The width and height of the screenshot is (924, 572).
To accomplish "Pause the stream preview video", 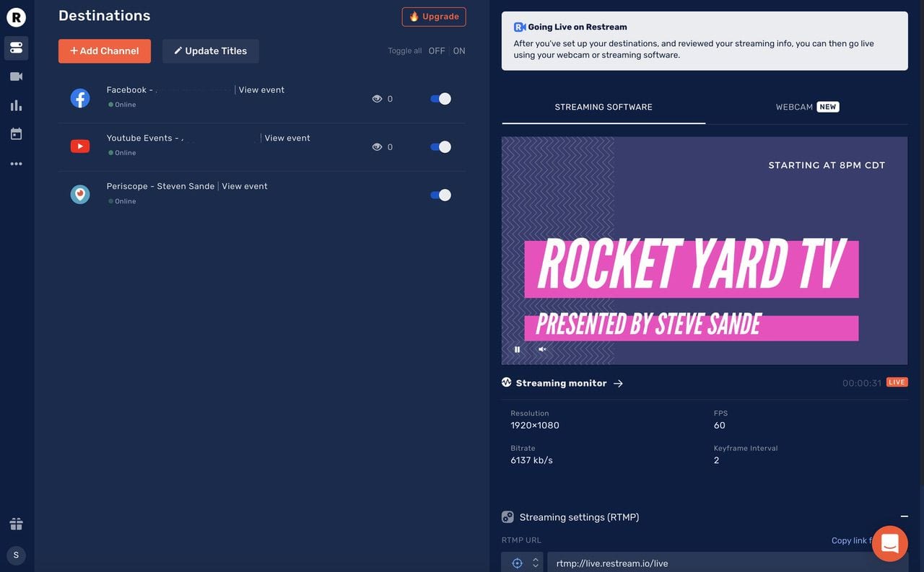I will click(517, 349).
